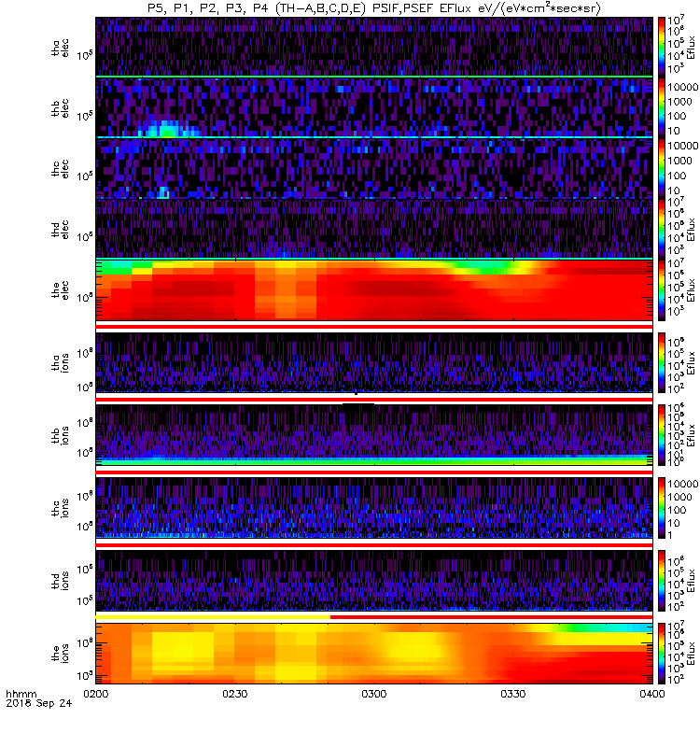Image resolution: width=700 pixels, height=747 pixels.
Task: Click the 'Eflux' label on the ions color bar
Action: (691, 654)
